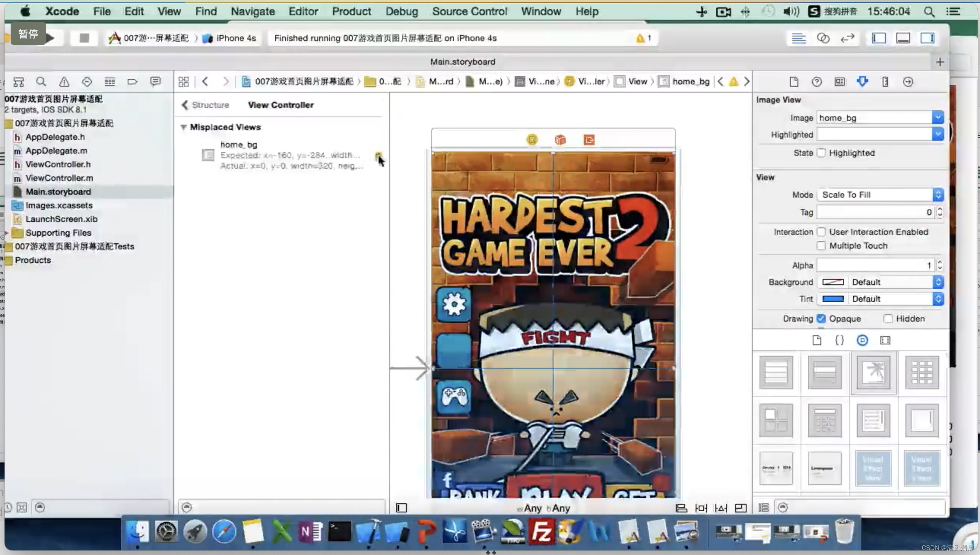Screen dimensions: 980x555
Task: Show the Attributes inspector
Action: [x=862, y=82]
